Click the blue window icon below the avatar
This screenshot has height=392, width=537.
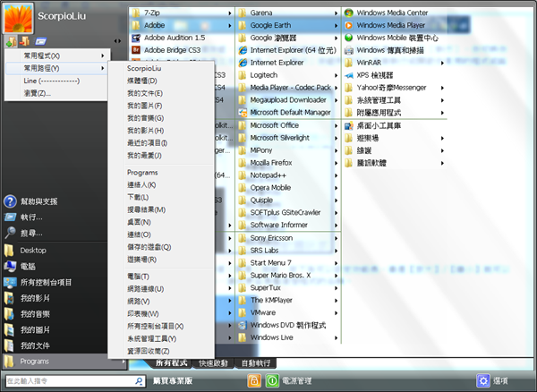(x=40, y=42)
